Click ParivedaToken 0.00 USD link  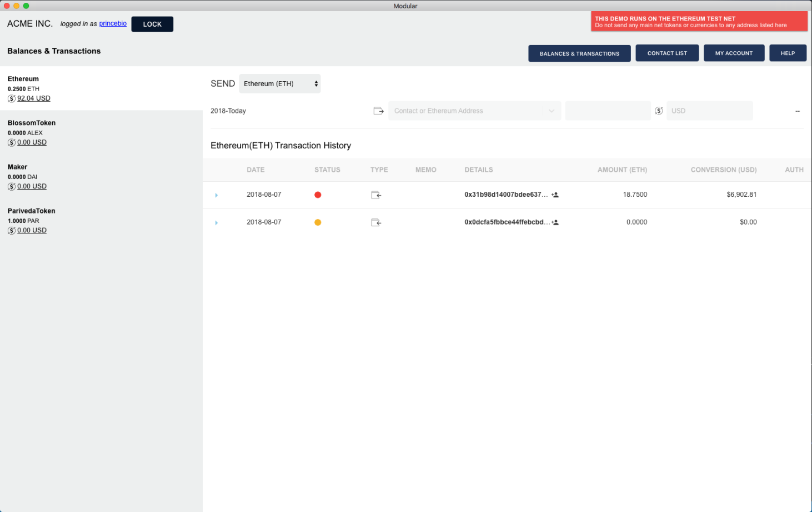[x=32, y=230]
